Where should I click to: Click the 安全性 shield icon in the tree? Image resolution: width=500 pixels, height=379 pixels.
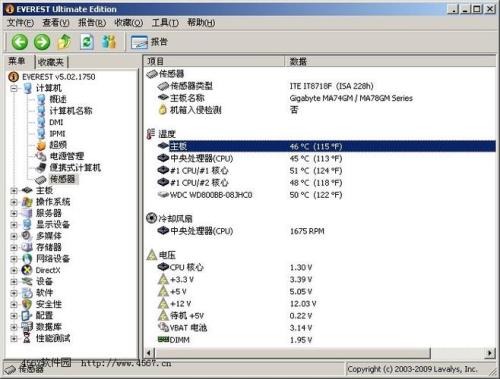[x=27, y=304]
